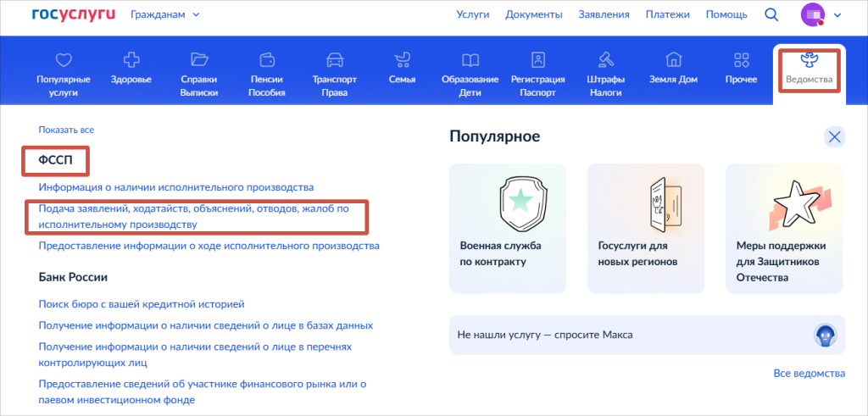868x416 pixels.
Task: Expand the user profile avatar menu
Action: point(821,14)
